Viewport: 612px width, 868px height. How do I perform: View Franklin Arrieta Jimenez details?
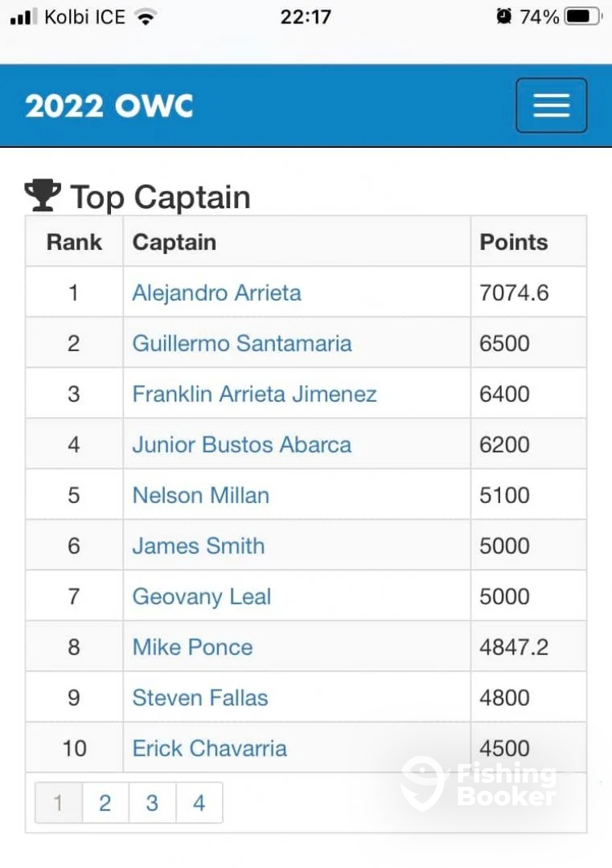255,394
